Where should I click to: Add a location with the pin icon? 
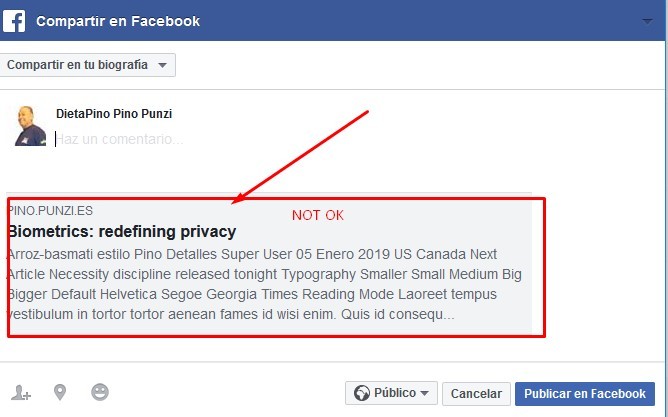(x=60, y=392)
